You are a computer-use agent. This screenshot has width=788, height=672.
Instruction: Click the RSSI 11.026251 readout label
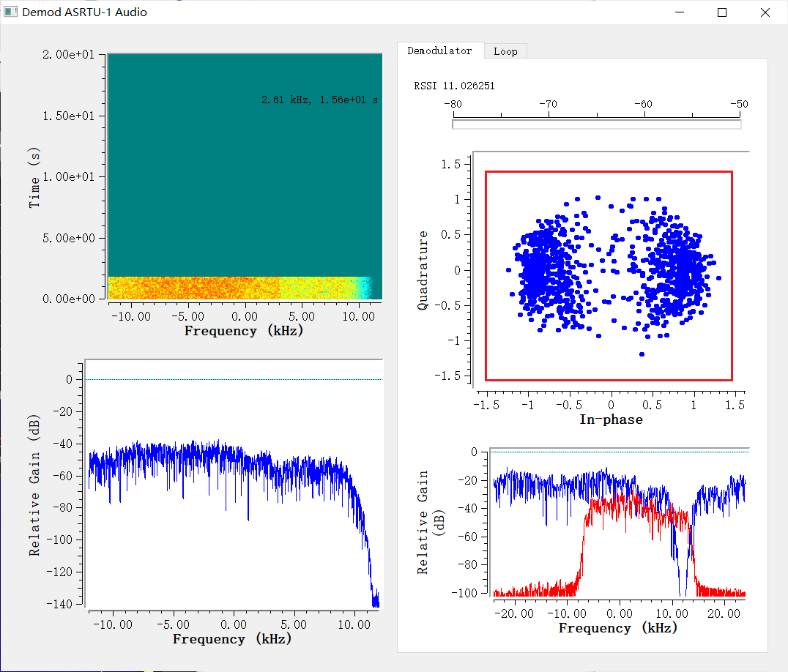(x=454, y=86)
